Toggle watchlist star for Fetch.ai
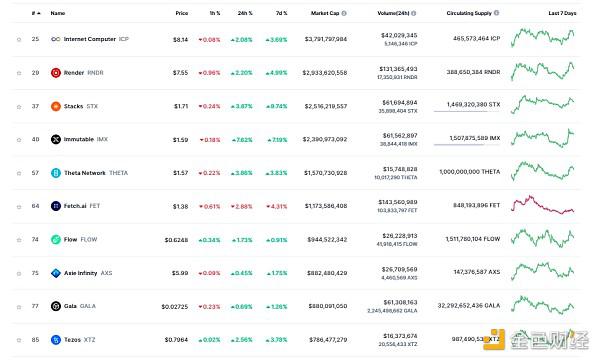Image resolution: width=600 pixels, height=361 pixels. (19, 207)
